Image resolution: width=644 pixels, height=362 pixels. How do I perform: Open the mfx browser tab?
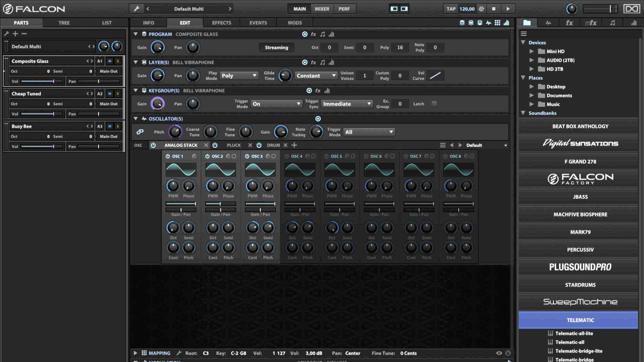point(590,23)
